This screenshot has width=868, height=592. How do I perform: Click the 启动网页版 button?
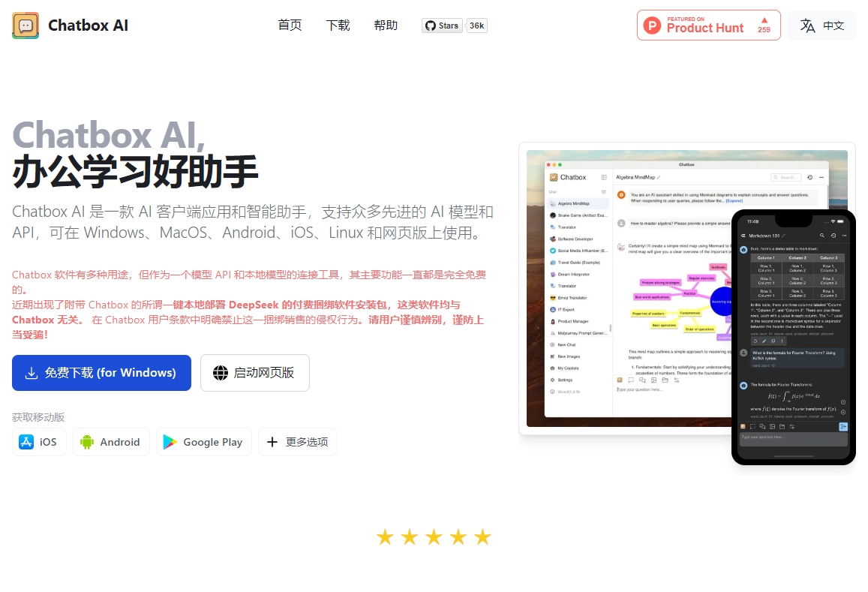click(254, 373)
